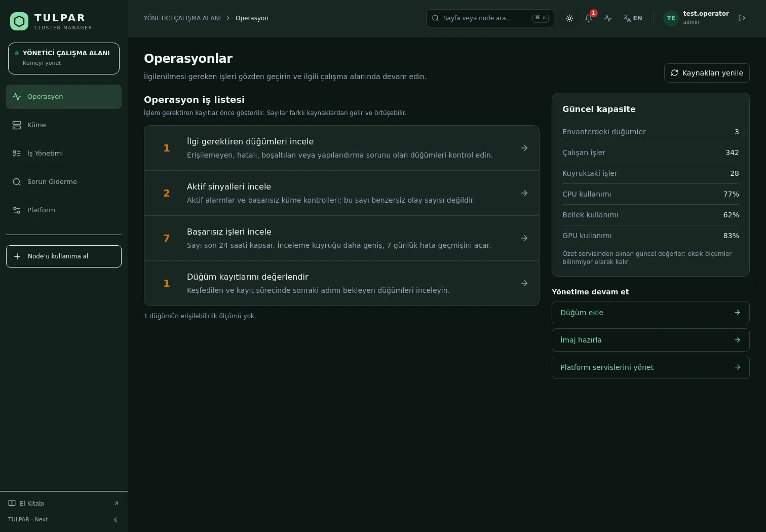Click the Platform sliders icon
This screenshot has width=766, height=532.
17,210
